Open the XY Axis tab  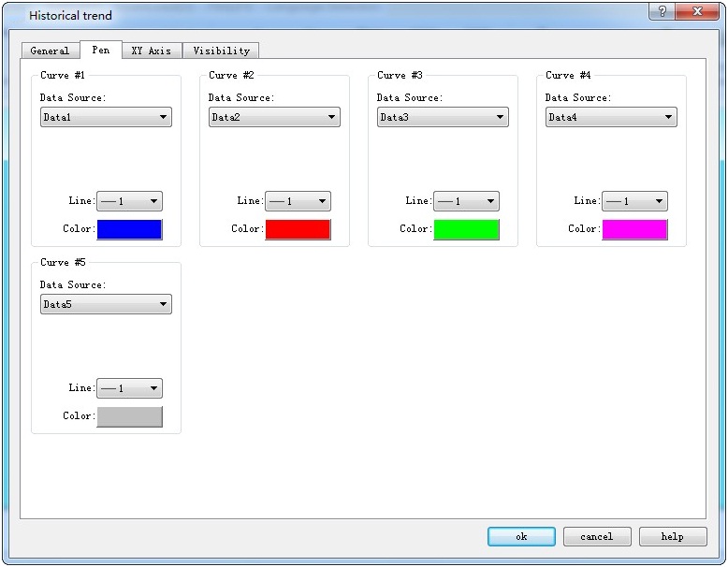151,51
